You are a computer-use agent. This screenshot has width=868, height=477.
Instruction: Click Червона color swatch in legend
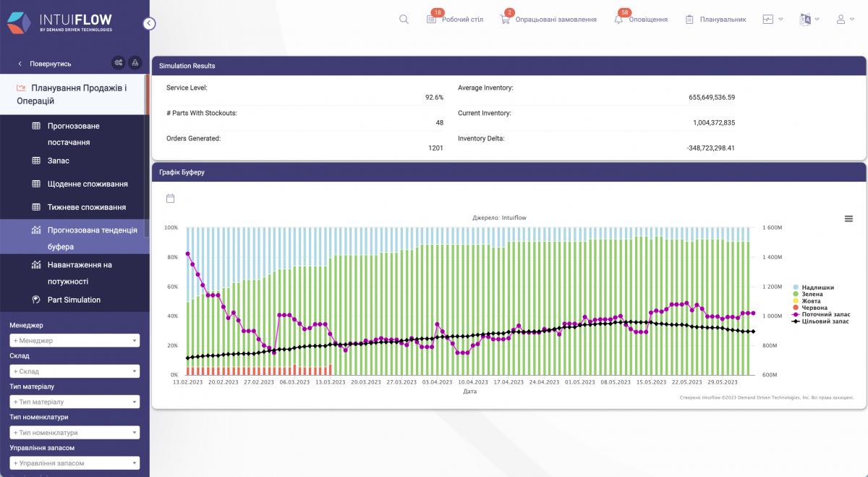[x=796, y=308]
